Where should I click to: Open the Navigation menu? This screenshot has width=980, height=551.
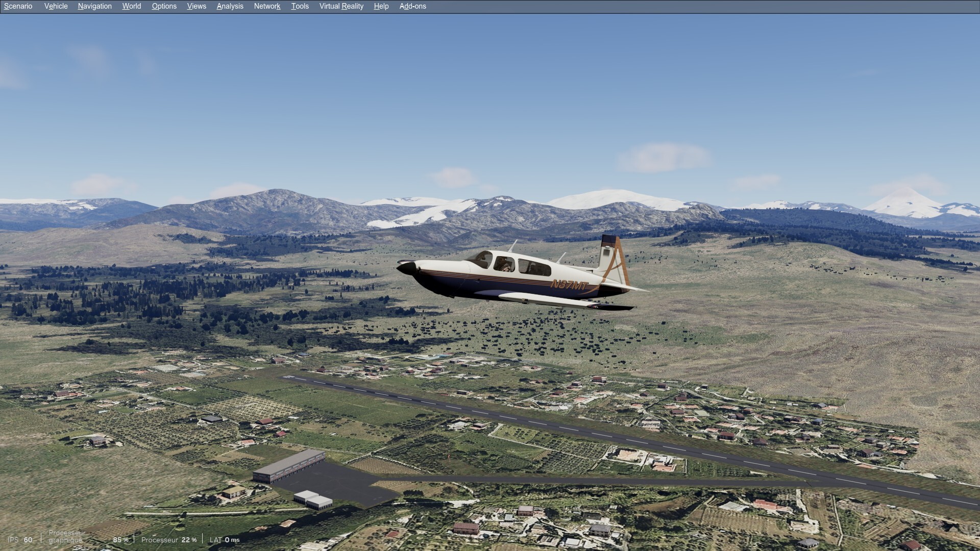point(94,6)
